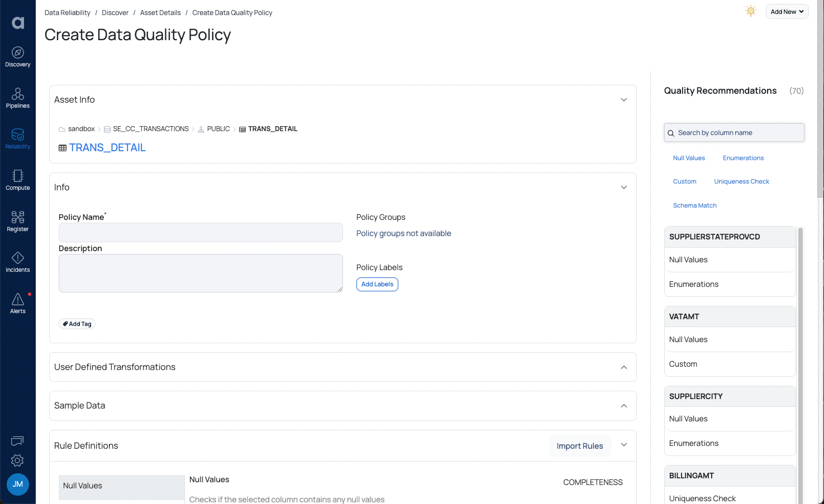Navigate to Reliability from sidebar
The width and height of the screenshot is (824, 504).
click(17, 139)
